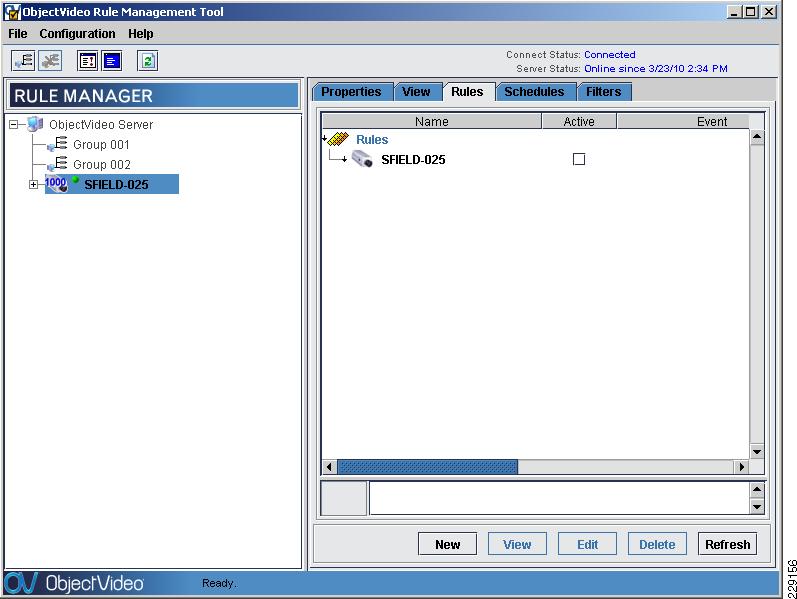Click the View button below rules list

pyautogui.click(x=517, y=544)
